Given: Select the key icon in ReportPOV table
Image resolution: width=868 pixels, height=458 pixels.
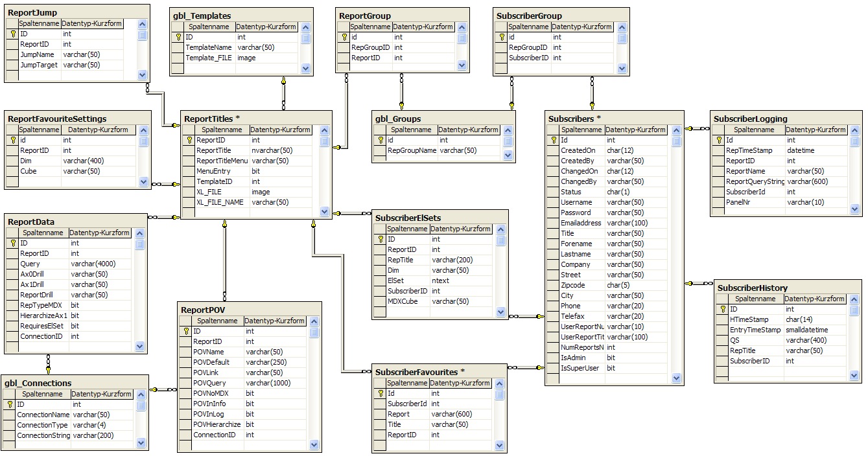Looking at the screenshot, I should point(186,331).
